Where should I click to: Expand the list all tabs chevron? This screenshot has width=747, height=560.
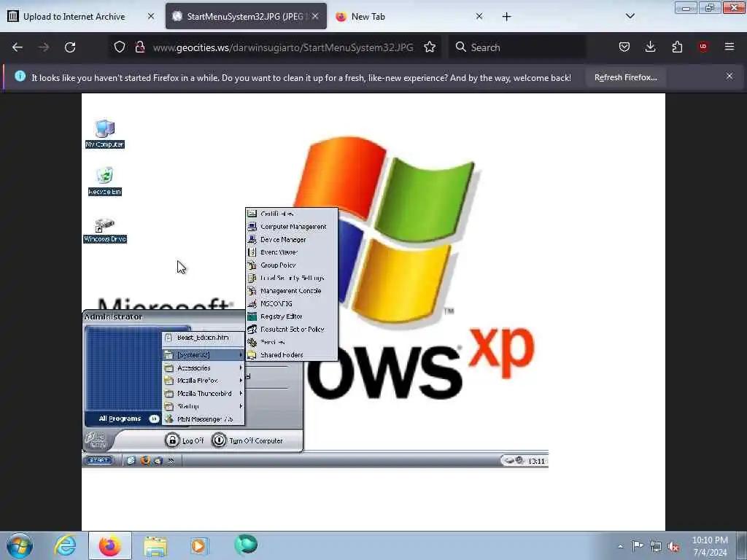(x=630, y=16)
